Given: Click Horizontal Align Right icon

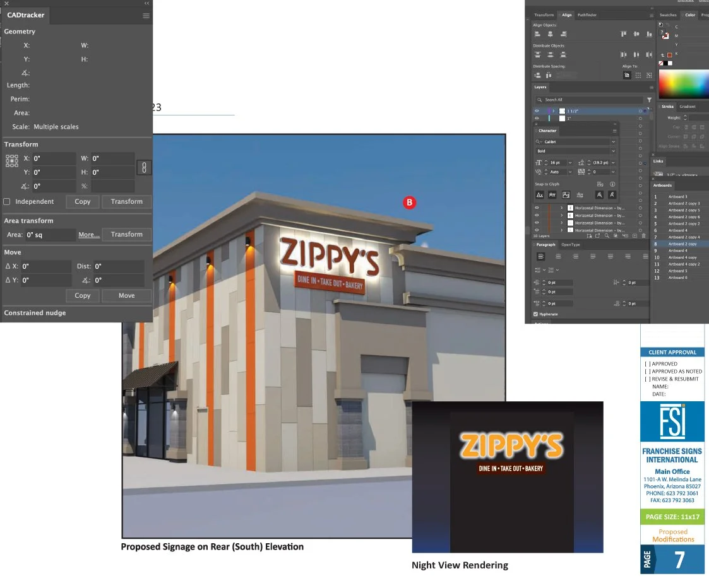Looking at the screenshot, I should click(563, 34).
